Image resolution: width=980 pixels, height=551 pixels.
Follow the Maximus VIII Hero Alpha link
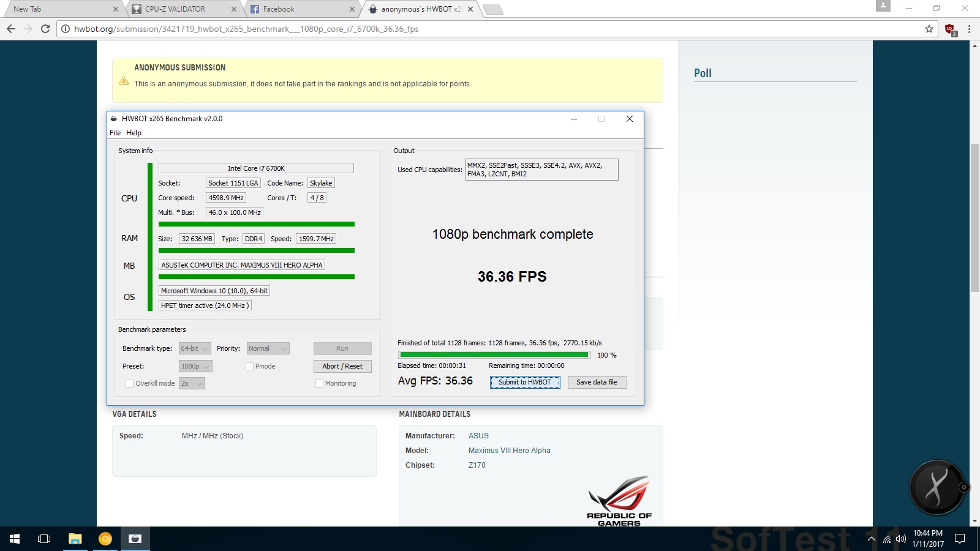[x=510, y=451]
